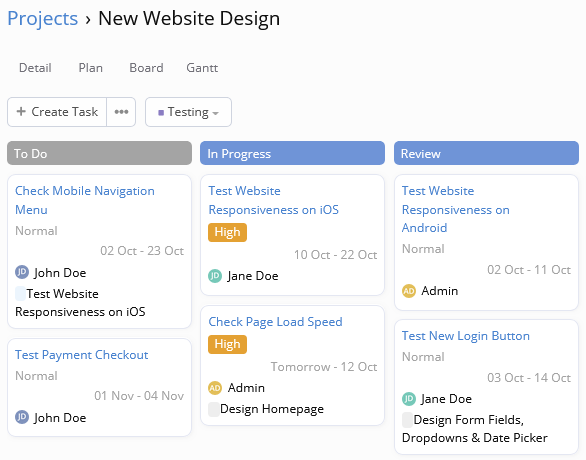Click John Doe name on Test Payment Checkout card
Screen dimensions: 586x460
(60, 417)
